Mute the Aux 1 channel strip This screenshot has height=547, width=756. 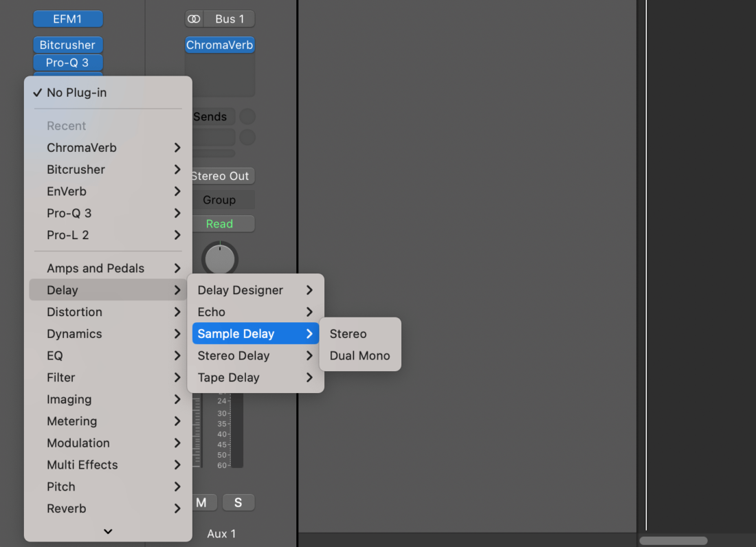[x=204, y=502]
